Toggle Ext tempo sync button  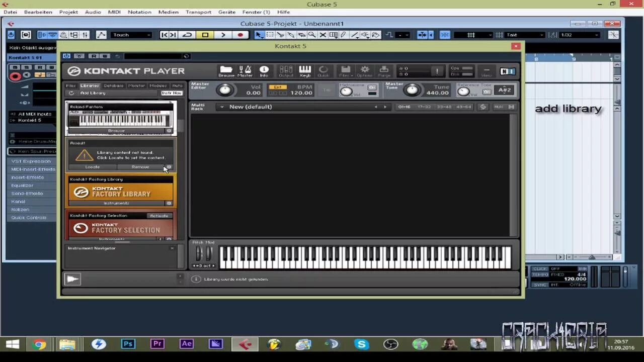[277, 87]
